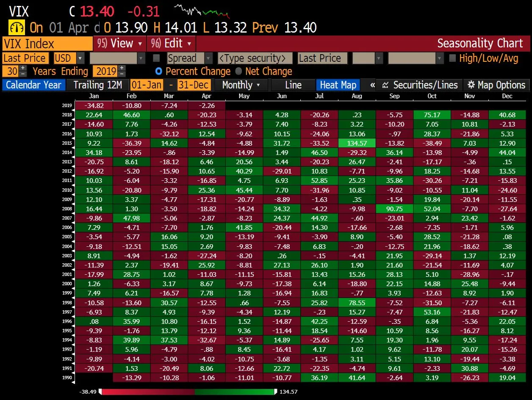Click the 44.04 cell for Dec 2014
This screenshot has height=400, width=532.
507,152
